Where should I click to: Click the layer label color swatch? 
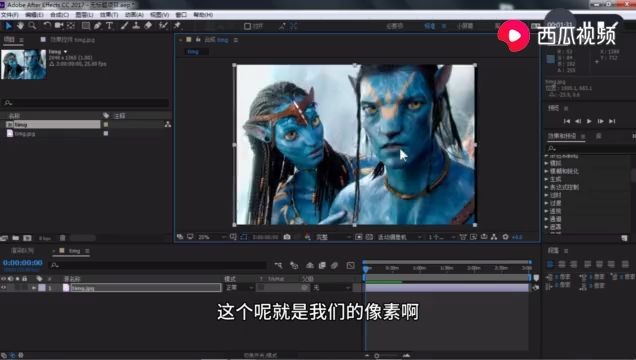42,288
